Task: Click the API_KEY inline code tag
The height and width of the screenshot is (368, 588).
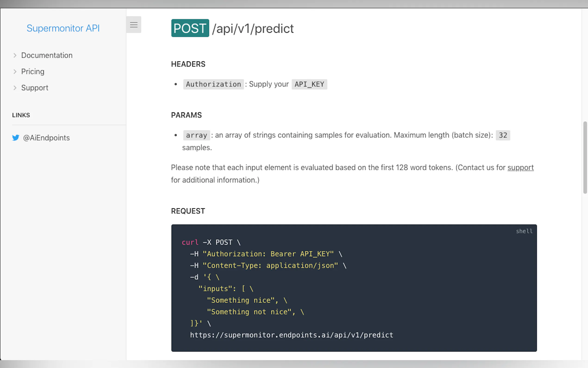Action: pos(309,84)
